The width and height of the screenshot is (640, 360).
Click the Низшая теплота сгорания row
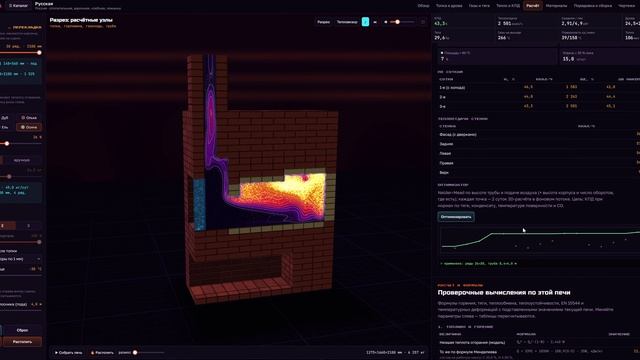click(539, 342)
